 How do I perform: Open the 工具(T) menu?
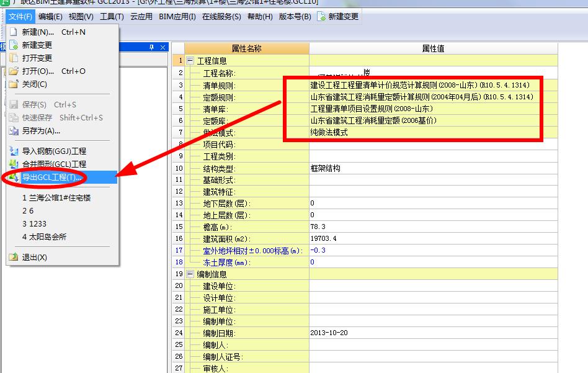tap(112, 17)
